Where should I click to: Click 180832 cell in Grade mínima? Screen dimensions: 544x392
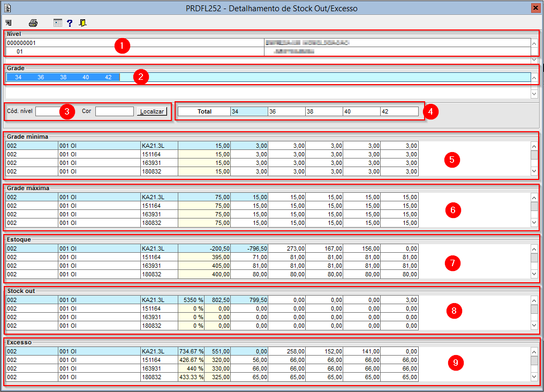coord(159,171)
